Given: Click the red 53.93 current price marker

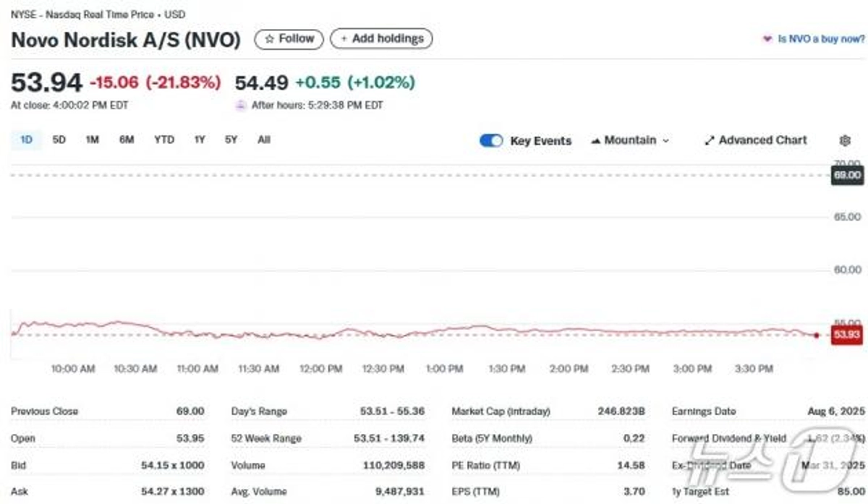Looking at the screenshot, I should tap(846, 335).
